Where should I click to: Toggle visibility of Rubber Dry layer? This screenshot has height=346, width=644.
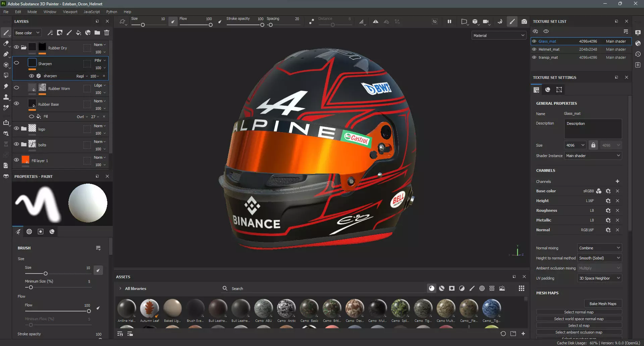16,47
